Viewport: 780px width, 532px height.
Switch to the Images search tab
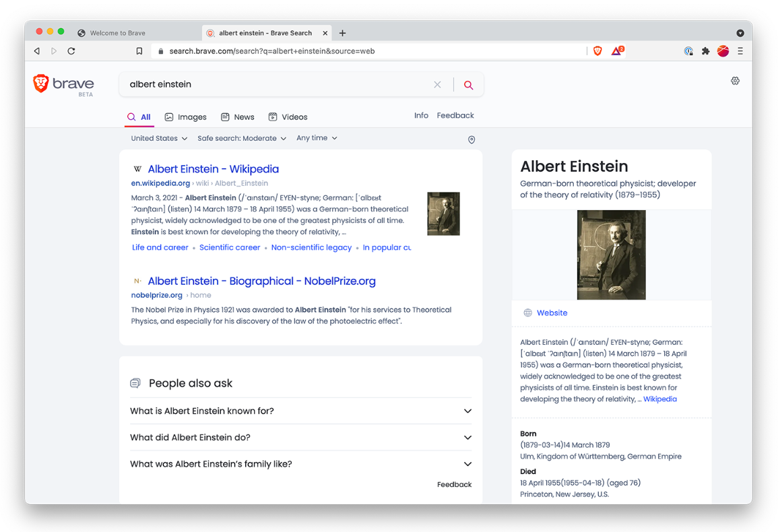click(185, 117)
